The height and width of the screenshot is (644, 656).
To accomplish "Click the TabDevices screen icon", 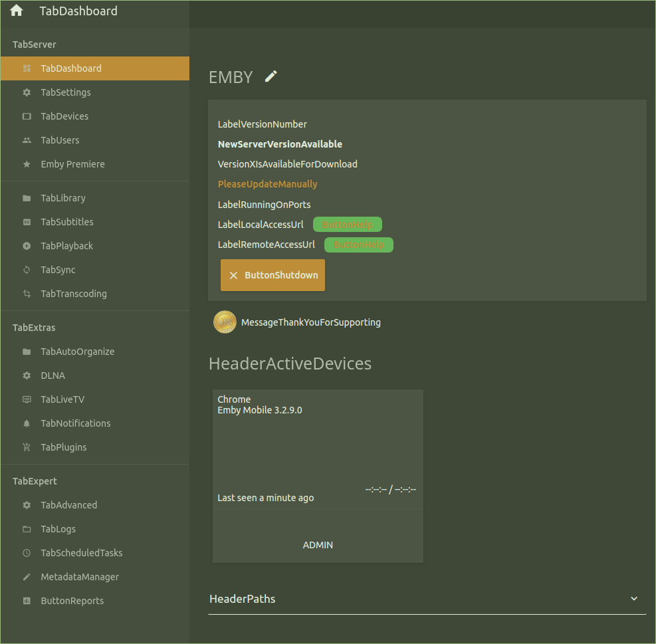I will 27,116.
